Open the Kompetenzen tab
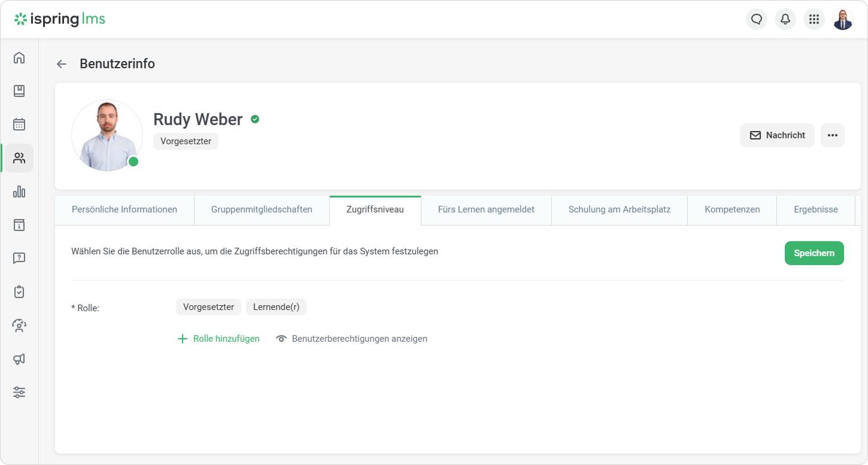The width and height of the screenshot is (868, 465). 732,209
